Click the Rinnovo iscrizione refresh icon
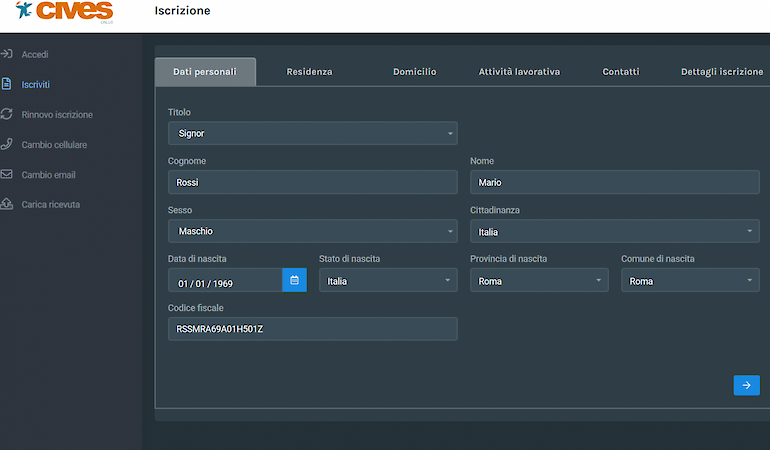Viewport: 770px width, 450px height. click(x=7, y=114)
